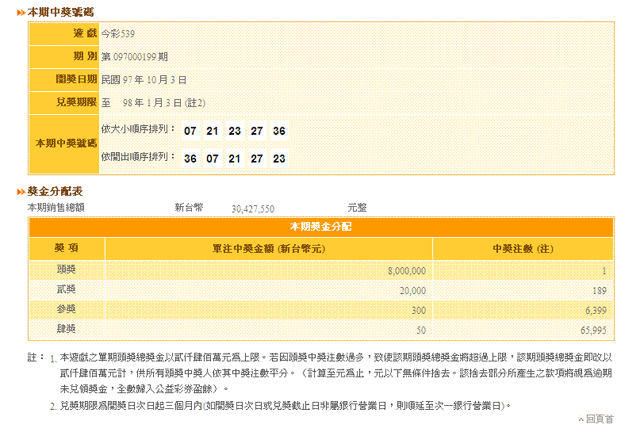The height and width of the screenshot is (432, 640).
Task: Click the winner count 6,399
Action: click(x=596, y=310)
